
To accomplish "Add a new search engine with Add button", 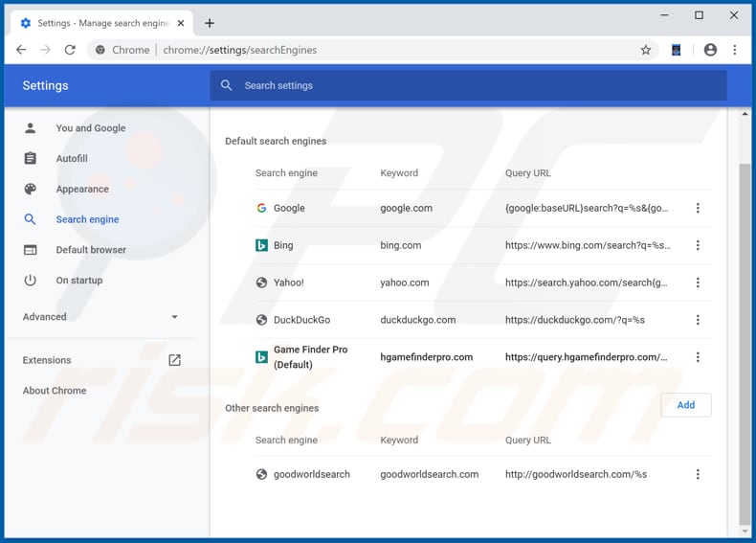I will (685, 405).
